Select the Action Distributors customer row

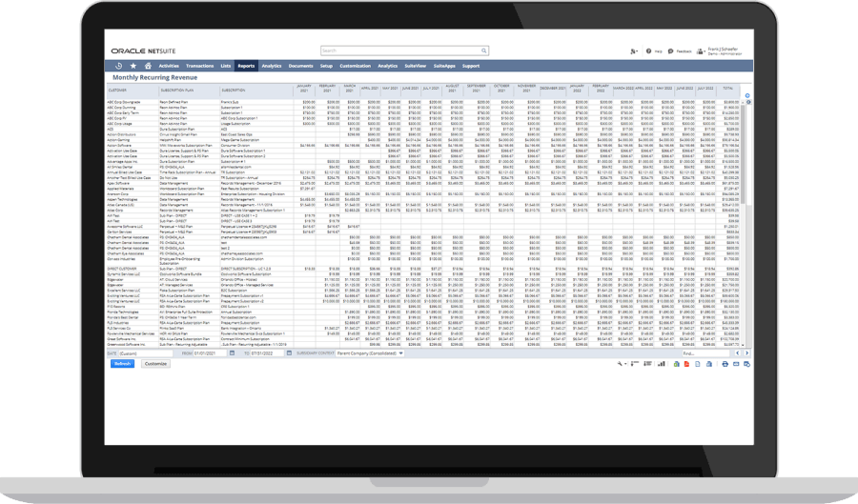tap(422, 134)
